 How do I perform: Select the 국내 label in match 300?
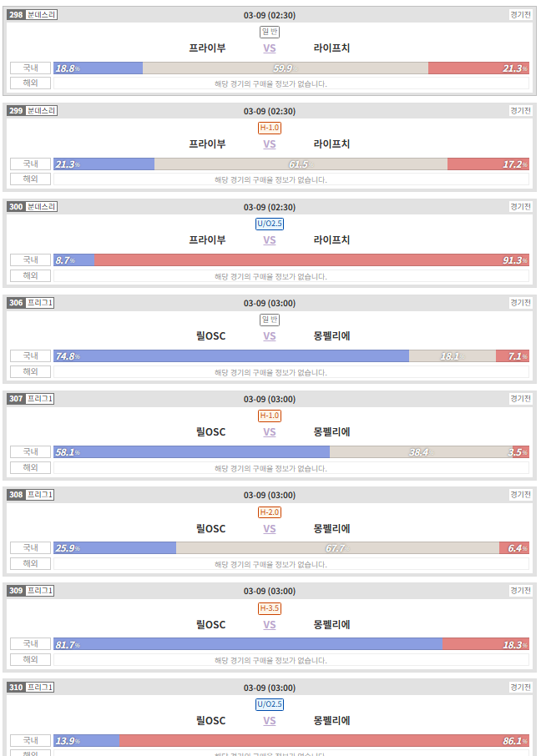30,260
